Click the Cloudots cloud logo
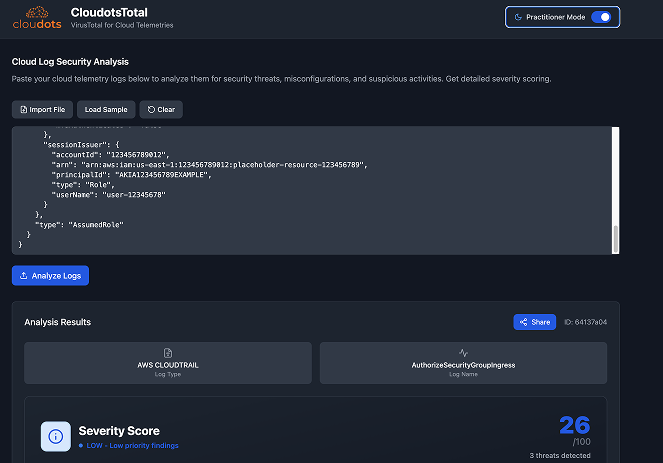Image resolution: width=663 pixels, height=463 pixels. 36,17
